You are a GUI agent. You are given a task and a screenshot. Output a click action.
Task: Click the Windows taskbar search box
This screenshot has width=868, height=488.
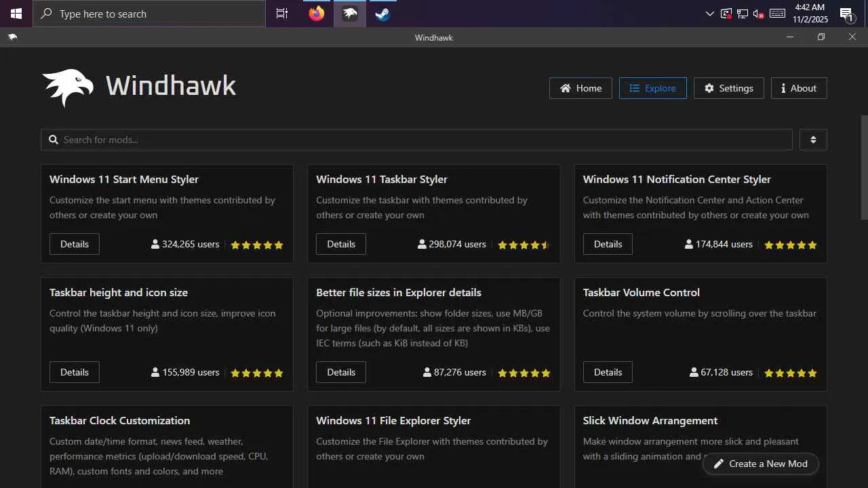point(149,14)
